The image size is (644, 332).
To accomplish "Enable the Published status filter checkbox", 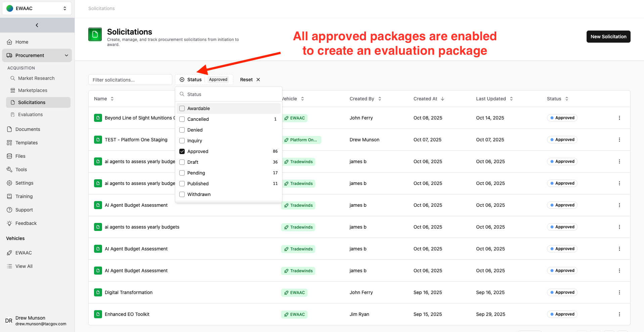I will click(182, 184).
